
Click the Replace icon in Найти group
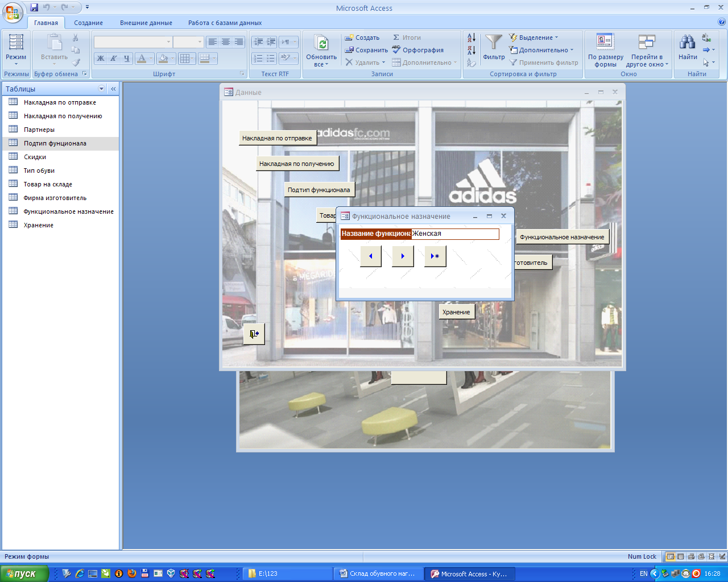pos(706,38)
